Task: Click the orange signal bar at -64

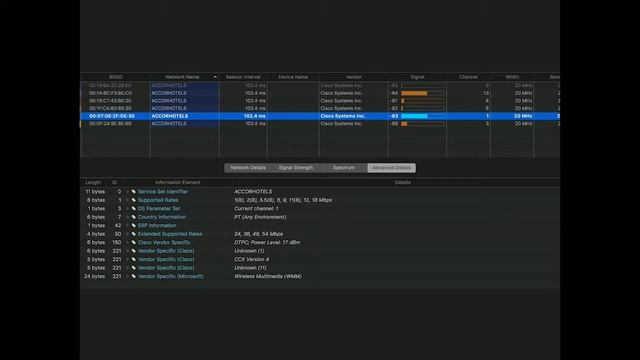Action: pyautogui.click(x=414, y=93)
